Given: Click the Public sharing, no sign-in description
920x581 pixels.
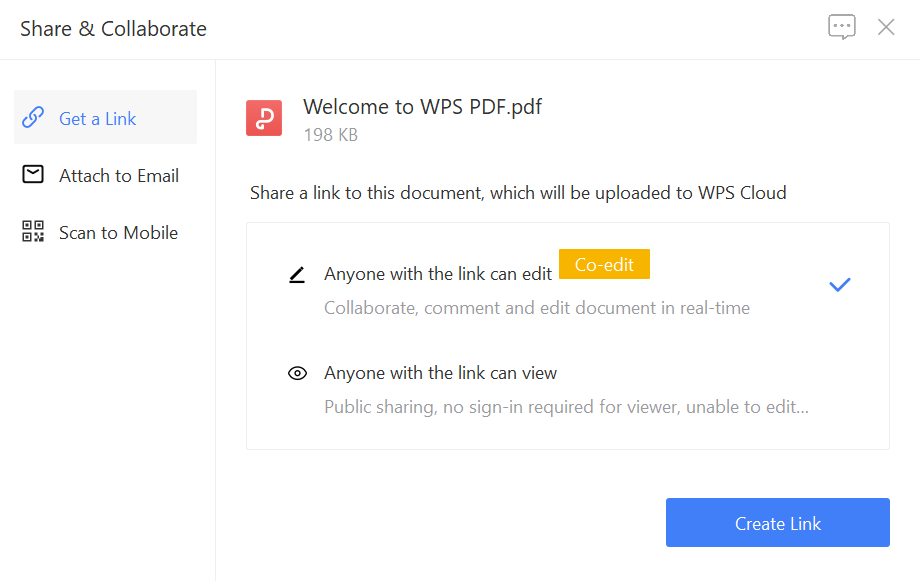Looking at the screenshot, I should [567, 407].
